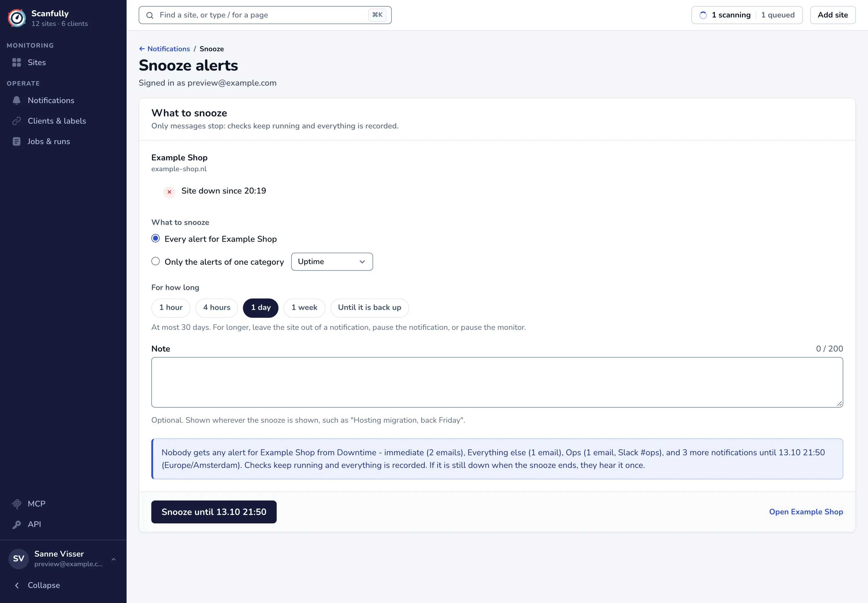
Task: Follow the Open Example Shop link
Action: 806,512
